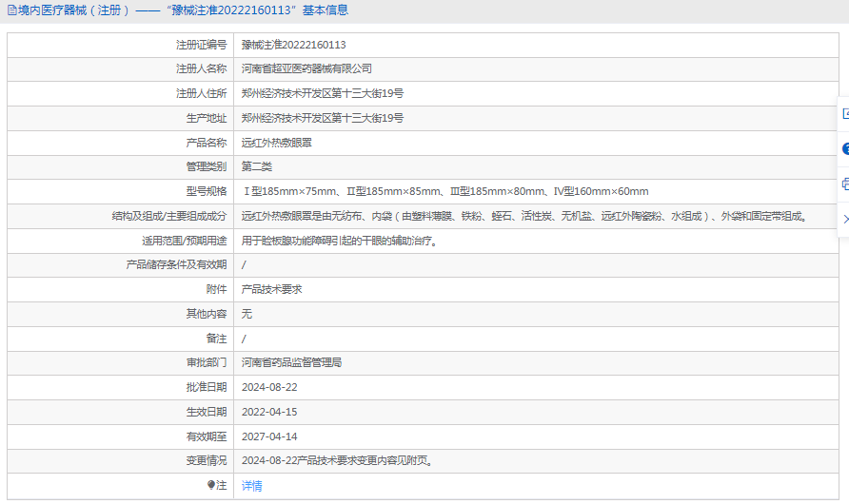Image resolution: width=849 pixels, height=504 pixels.
Task: Click the printer icon in right sidebar
Action: (844, 184)
